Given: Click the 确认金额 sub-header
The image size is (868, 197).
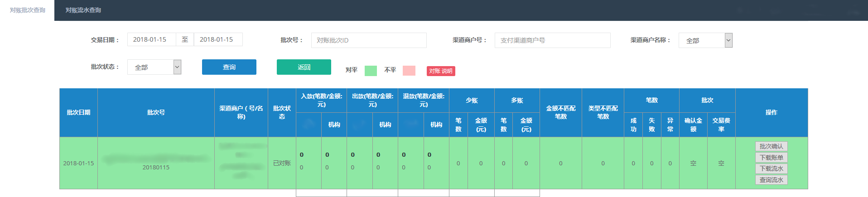Looking at the screenshot, I should (693, 125).
